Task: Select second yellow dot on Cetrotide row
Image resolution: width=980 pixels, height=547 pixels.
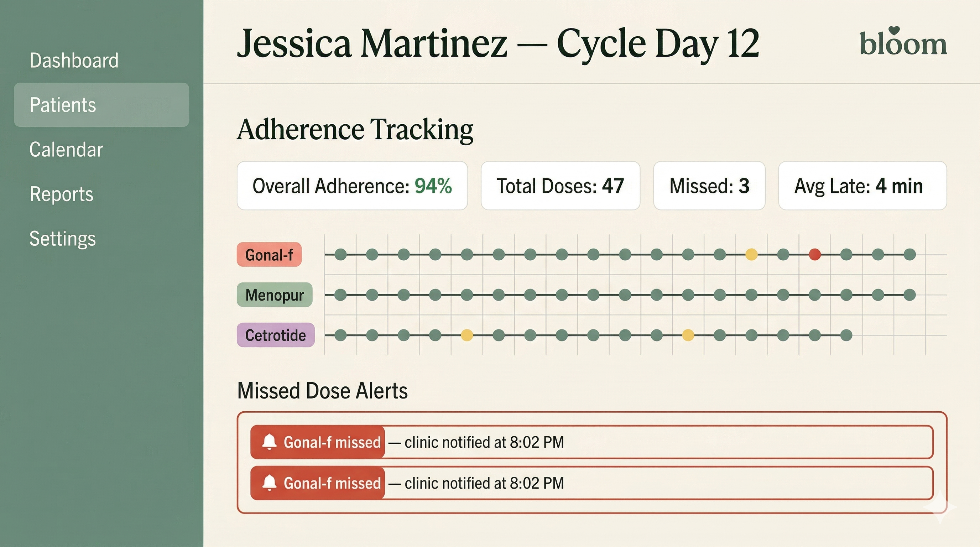Action: tap(688, 335)
